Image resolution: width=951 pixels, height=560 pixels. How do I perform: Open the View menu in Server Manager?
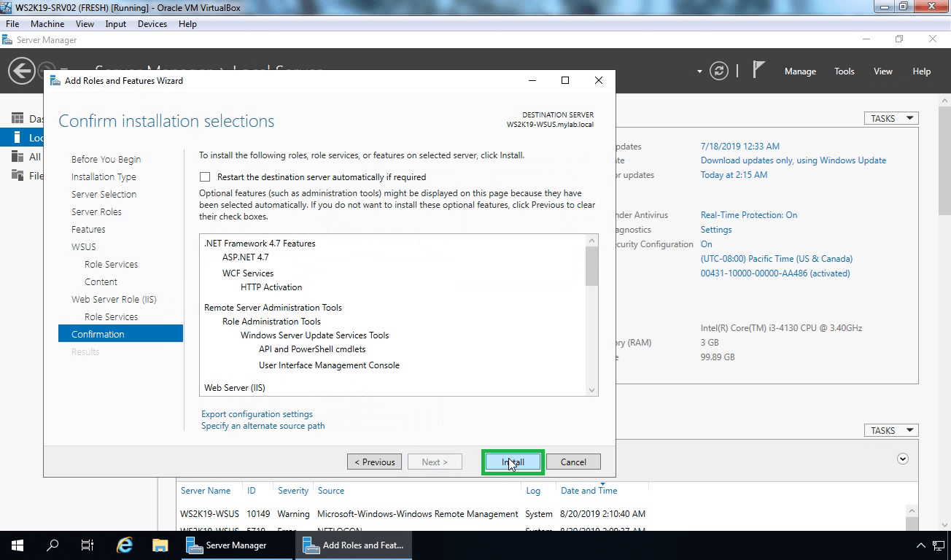[x=883, y=71]
